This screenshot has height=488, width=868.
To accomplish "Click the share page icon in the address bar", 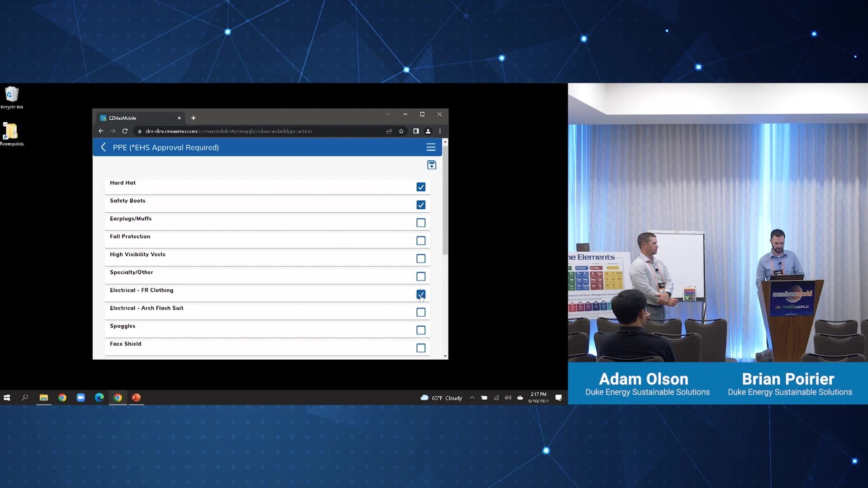I will point(389,131).
